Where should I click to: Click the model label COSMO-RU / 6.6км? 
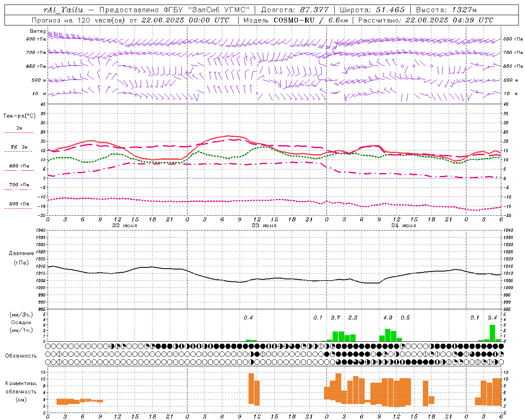pyautogui.click(x=310, y=20)
